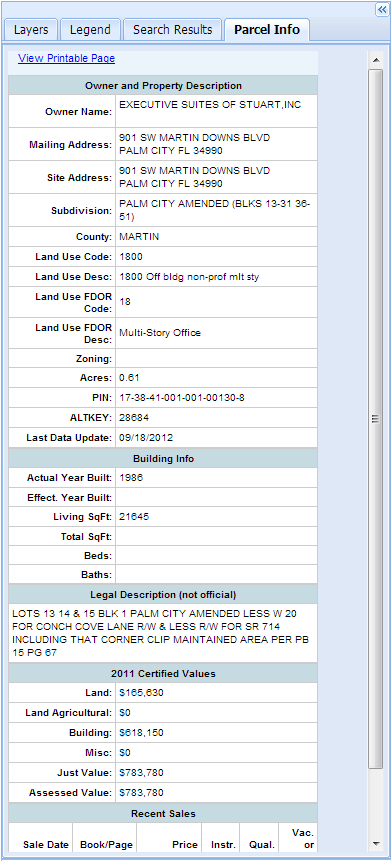Click the scrollbar down arrow
Viewport: 391px width, 861px height.
(x=376, y=843)
